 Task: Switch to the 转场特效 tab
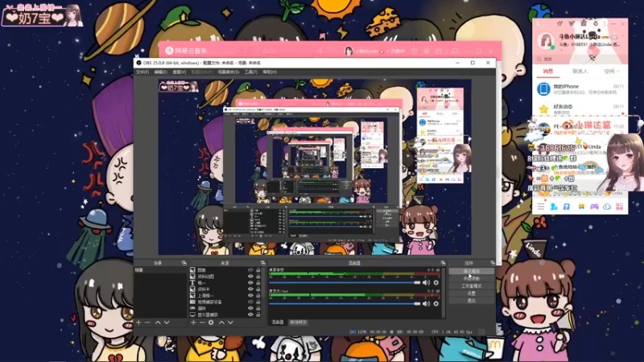298,323
